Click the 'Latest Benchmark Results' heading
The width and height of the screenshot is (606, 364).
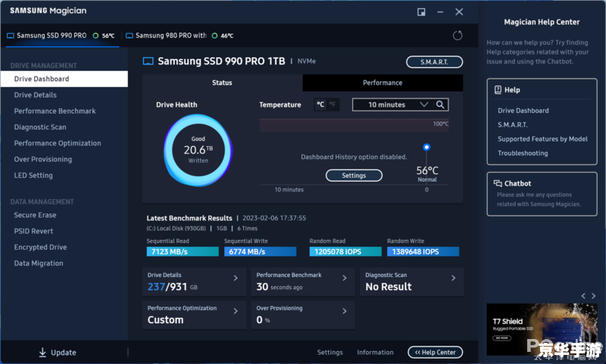click(189, 218)
